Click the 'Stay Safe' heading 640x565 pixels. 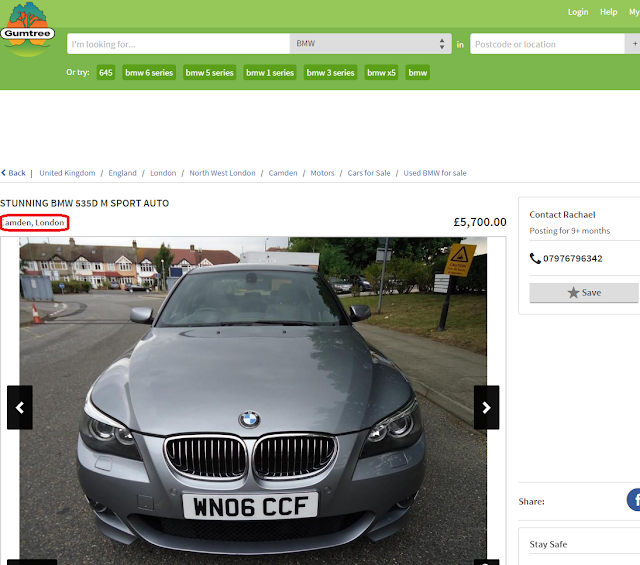click(548, 544)
